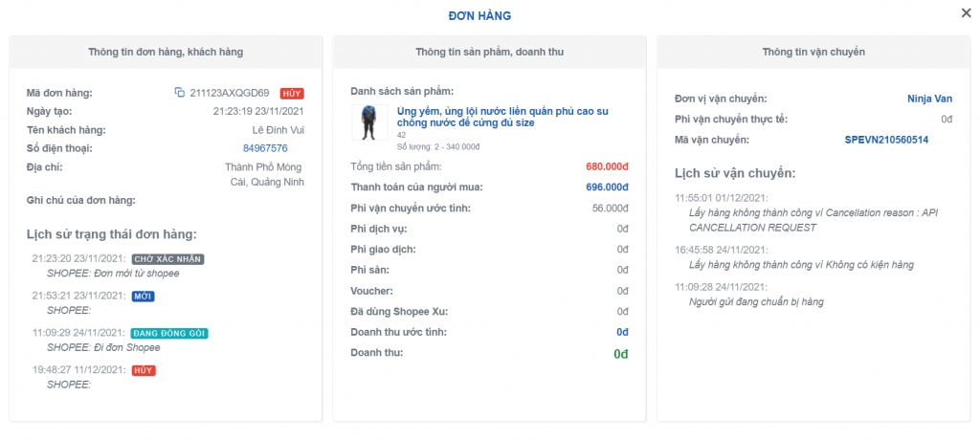This screenshot has width=980, height=440.
Task: Click the phone number 84967576
Action: (x=265, y=148)
